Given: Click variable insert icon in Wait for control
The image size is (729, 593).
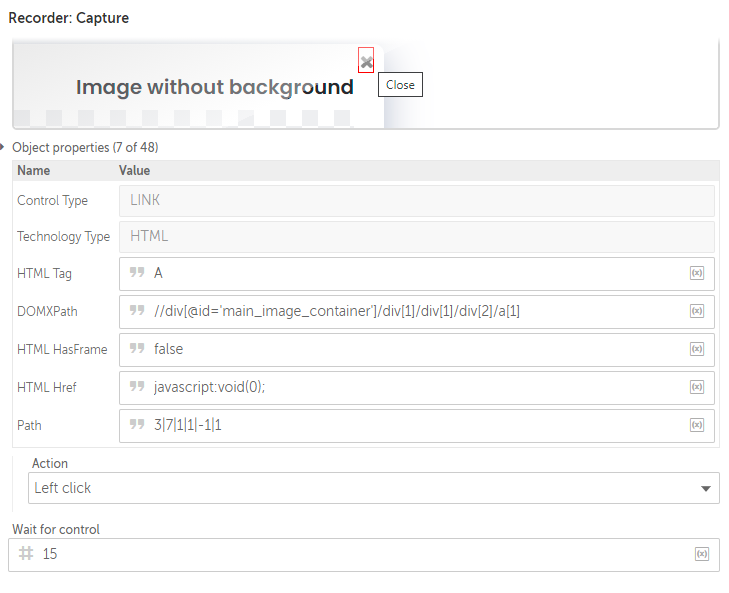Looking at the screenshot, I should coord(702,554).
